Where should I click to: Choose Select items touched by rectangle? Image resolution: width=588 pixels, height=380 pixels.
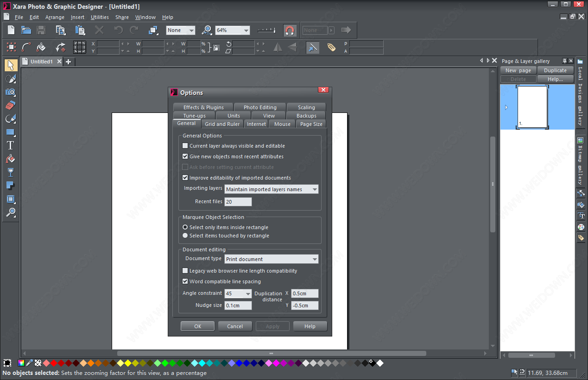pyautogui.click(x=185, y=236)
